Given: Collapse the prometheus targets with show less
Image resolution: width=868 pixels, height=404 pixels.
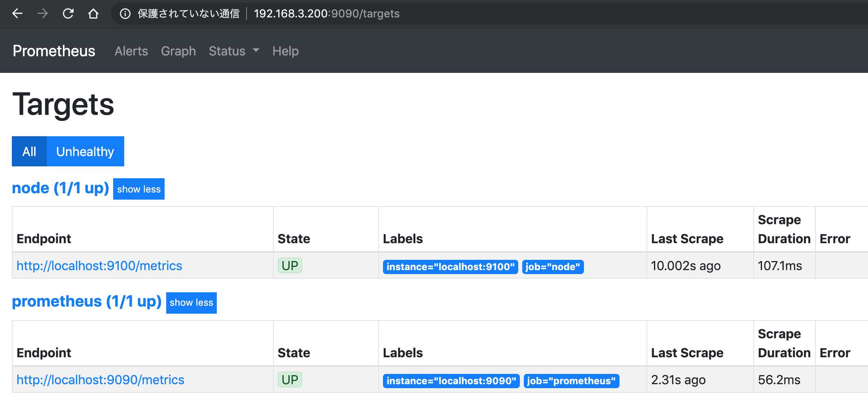Looking at the screenshot, I should [x=191, y=303].
